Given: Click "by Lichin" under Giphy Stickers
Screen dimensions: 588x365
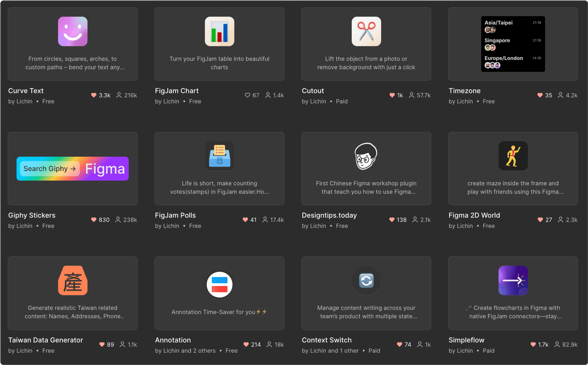Looking at the screenshot, I should pos(20,226).
